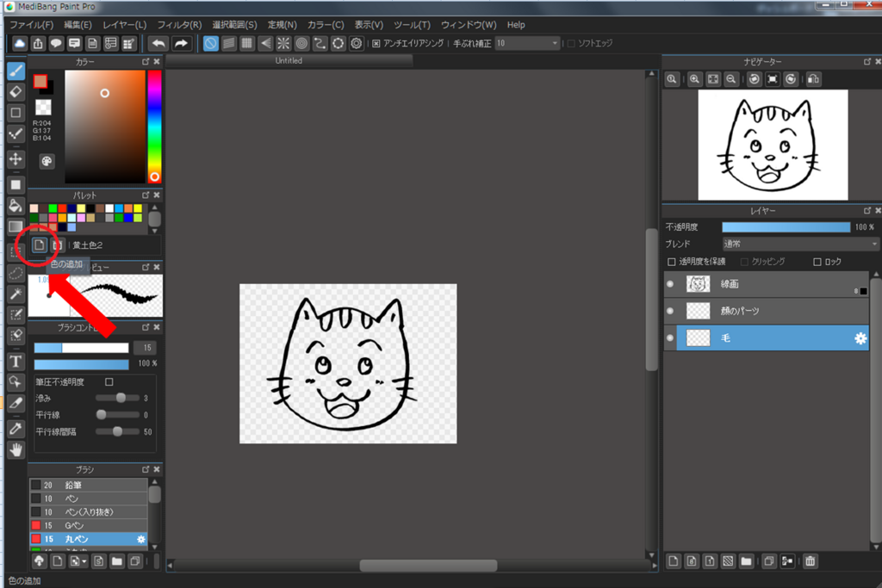Select the 鉛筆 brush
Viewport: 882px width, 588px height.
pos(89,486)
